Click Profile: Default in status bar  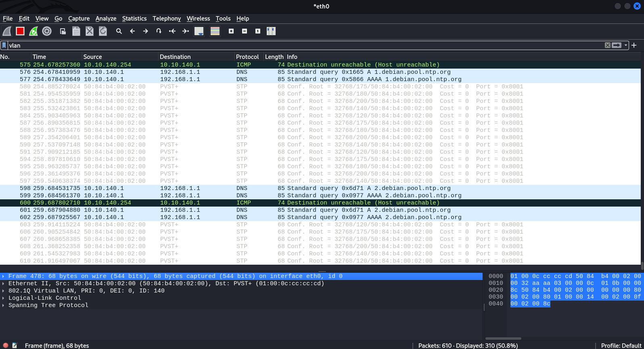coord(621,346)
